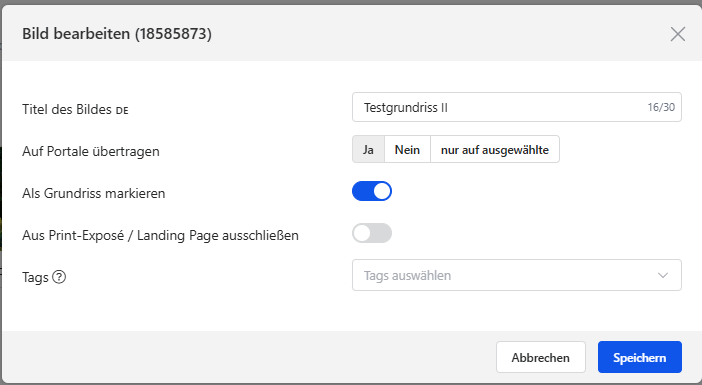Expand tags list via chevron arrow
Image resolution: width=702 pixels, height=385 pixels.
pos(663,275)
